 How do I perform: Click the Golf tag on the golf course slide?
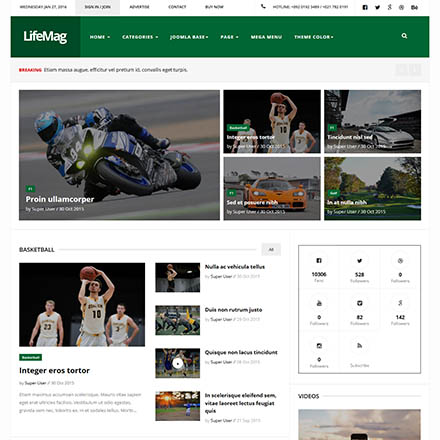click(x=333, y=193)
